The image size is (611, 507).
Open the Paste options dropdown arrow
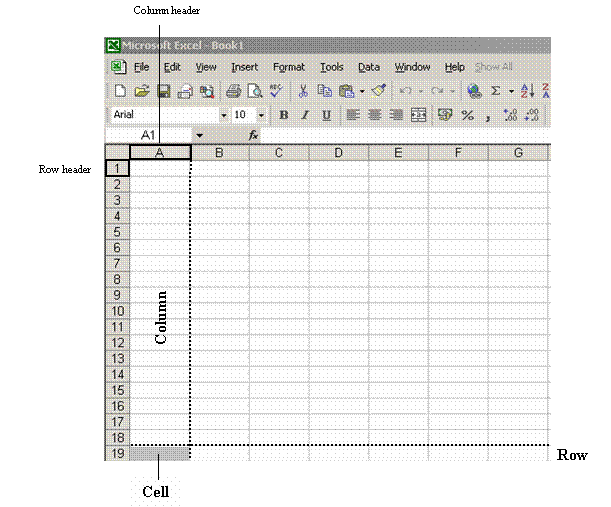coord(362,92)
